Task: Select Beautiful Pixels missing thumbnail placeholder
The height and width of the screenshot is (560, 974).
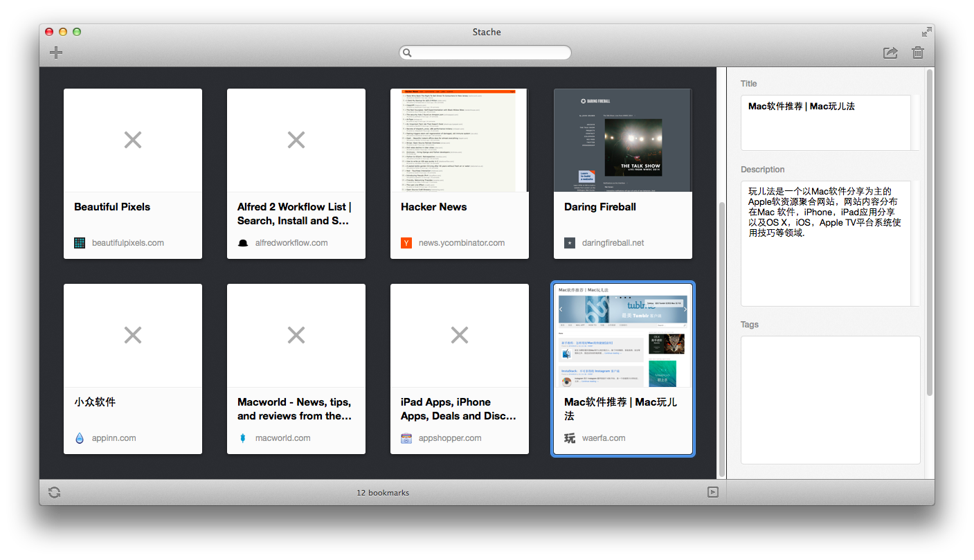Action: coord(133,140)
